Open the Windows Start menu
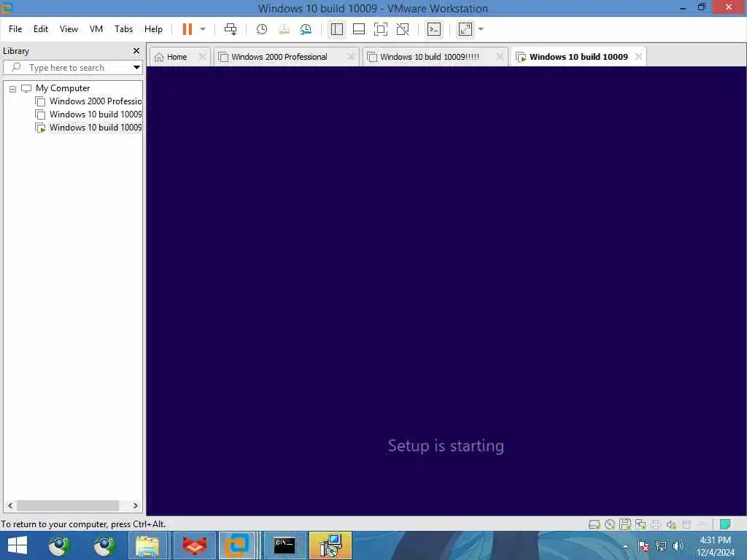 (x=18, y=545)
